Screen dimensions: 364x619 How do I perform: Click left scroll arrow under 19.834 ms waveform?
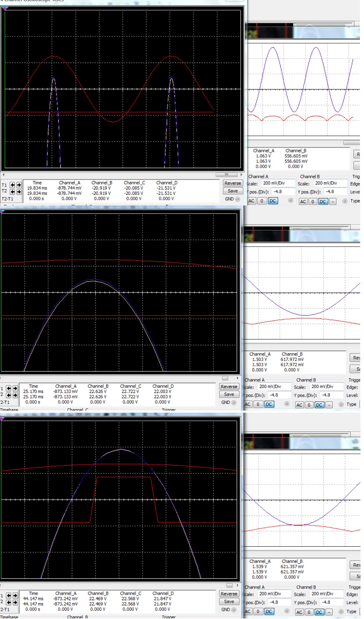pyautogui.click(x=3, y=175)
